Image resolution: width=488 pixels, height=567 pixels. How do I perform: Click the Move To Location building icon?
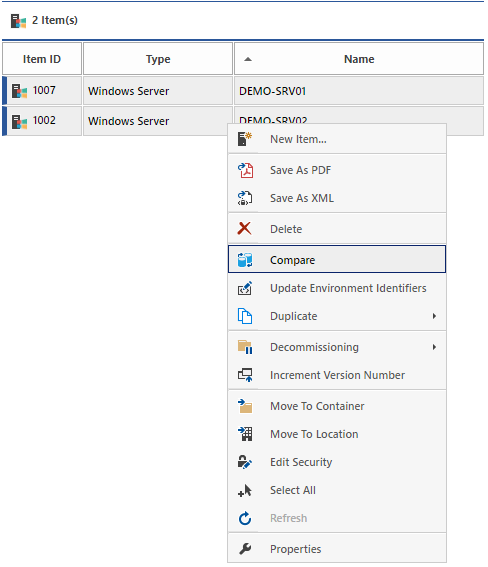[x=245, y=434]
